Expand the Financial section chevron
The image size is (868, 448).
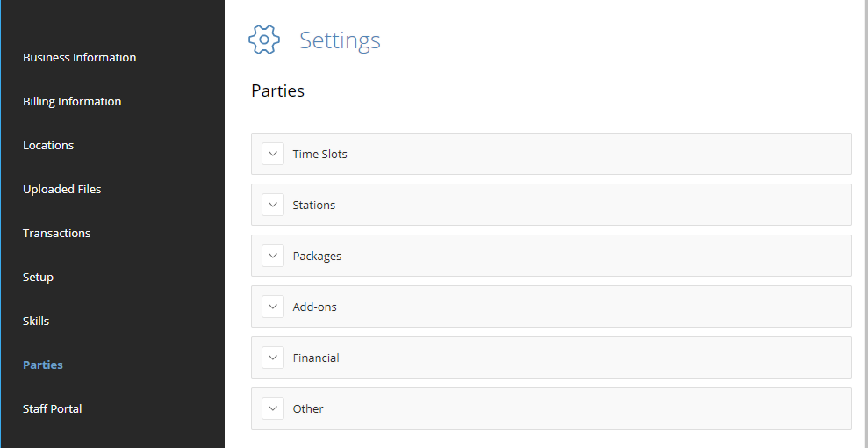coord(273,358)
